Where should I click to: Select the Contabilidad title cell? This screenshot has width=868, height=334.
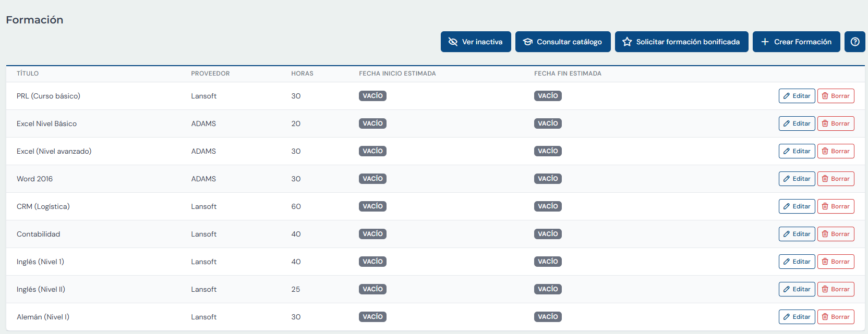tap(39, 234)
